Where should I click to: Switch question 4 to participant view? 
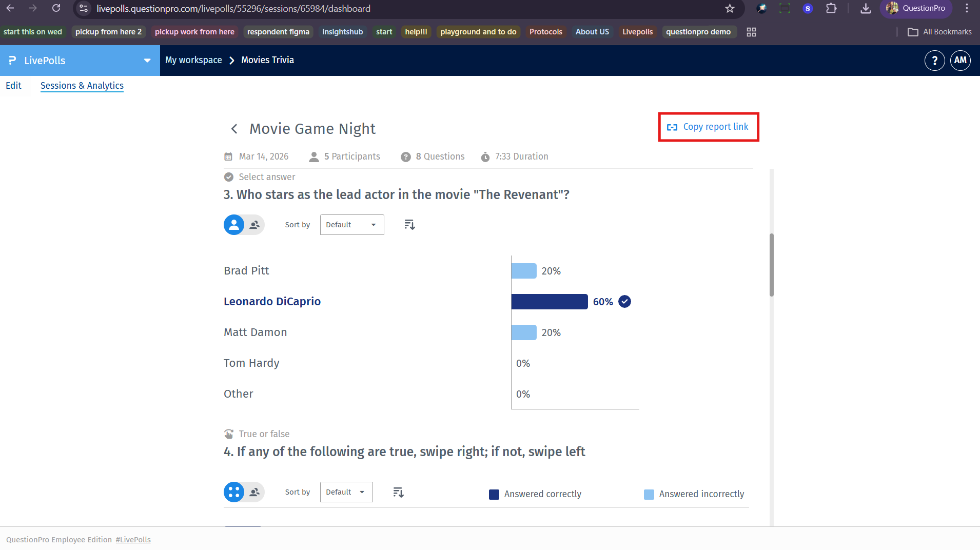coord(255,492)
